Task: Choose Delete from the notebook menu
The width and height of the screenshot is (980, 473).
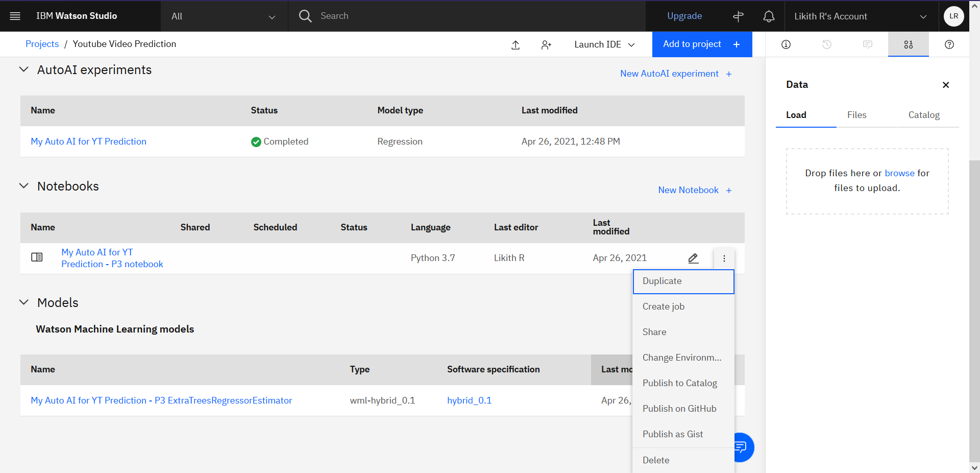Action: tap(683, 460)
